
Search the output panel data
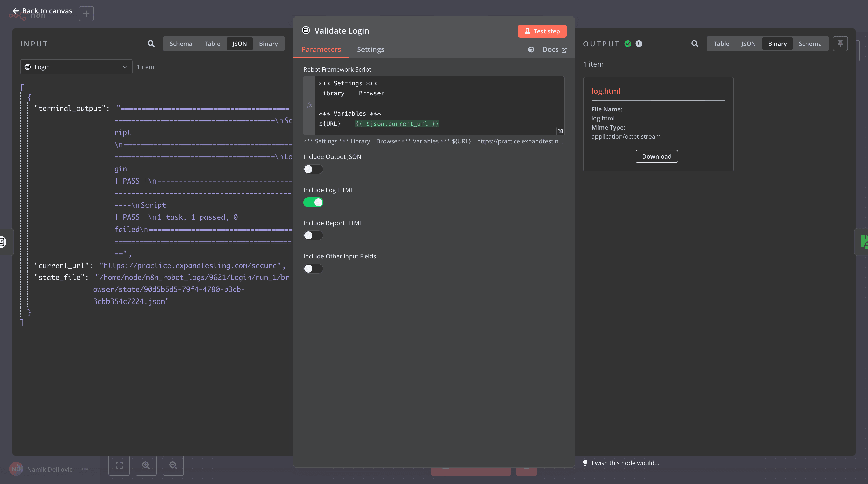click(694, 44)
